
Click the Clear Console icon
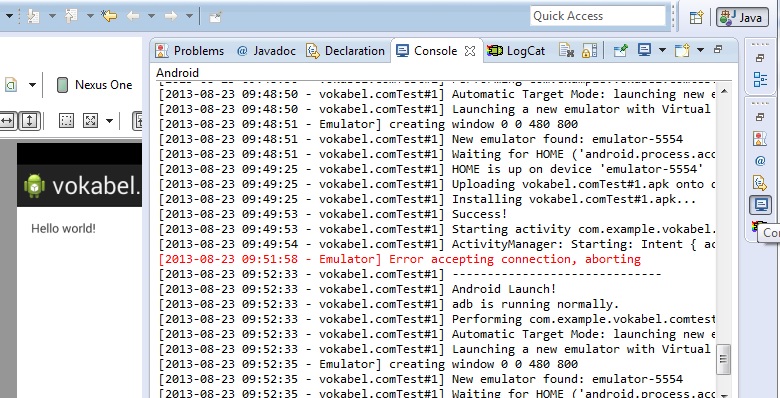pos(567,50)
